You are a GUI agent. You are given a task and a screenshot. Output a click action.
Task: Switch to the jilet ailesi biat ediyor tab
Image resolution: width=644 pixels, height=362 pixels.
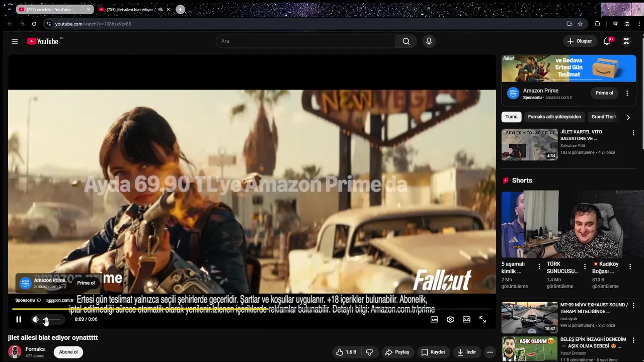(130, 10)
